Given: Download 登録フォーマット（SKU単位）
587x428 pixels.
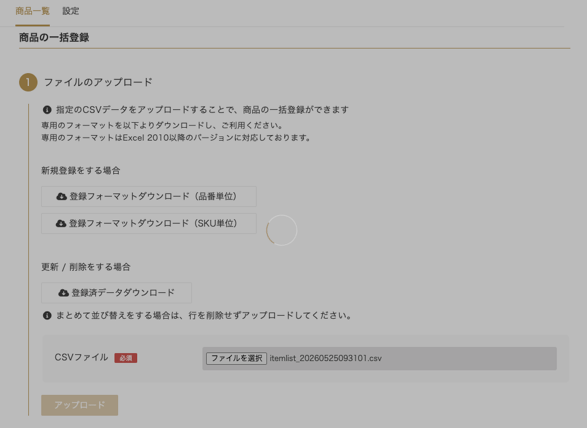Looking at the screenshot, I should (149, 224).
